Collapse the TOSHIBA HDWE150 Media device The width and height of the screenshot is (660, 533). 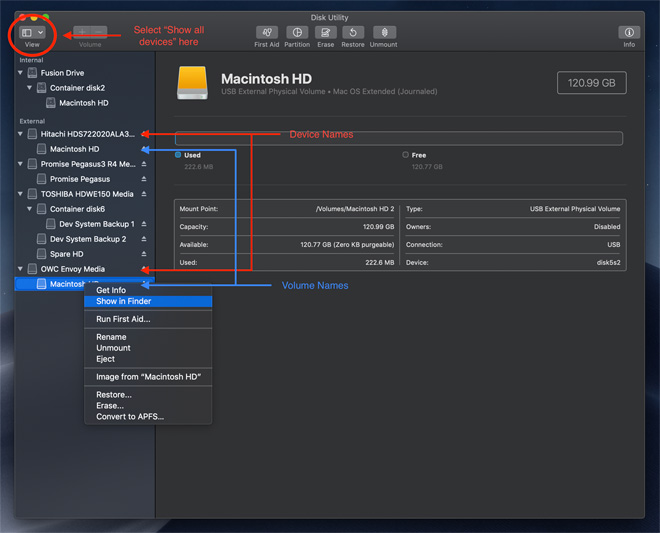point(20,194)
